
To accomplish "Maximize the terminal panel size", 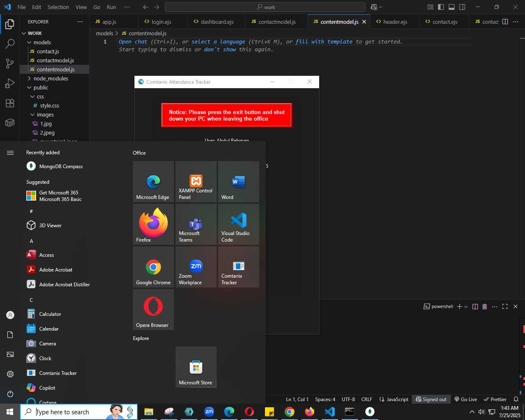I will point(505,306).
